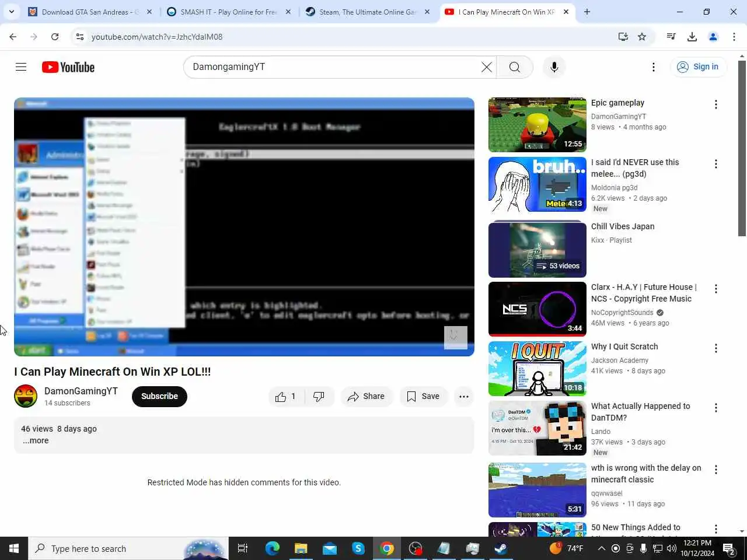Open options for Why I Quit Scratch

(x=716, y=348)
